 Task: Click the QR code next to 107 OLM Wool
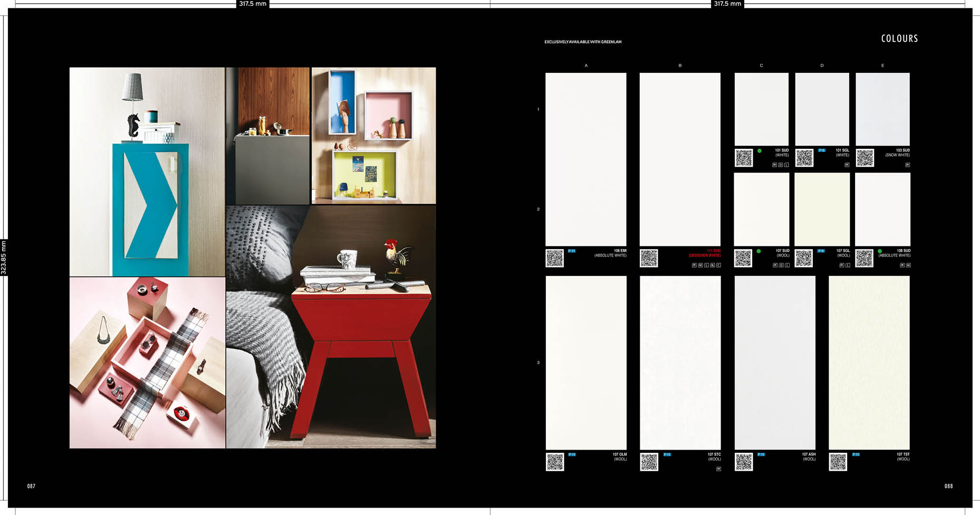(x=554, y=462)
